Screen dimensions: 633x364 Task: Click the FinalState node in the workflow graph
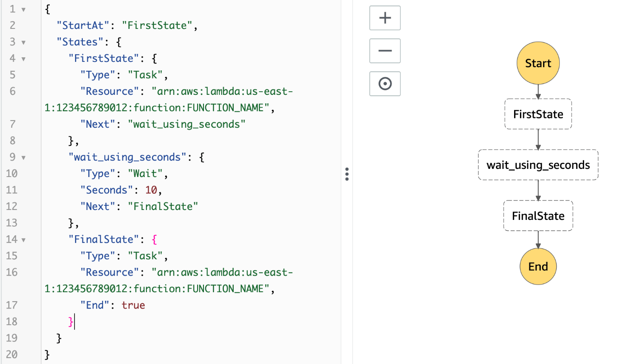[538, 215]
